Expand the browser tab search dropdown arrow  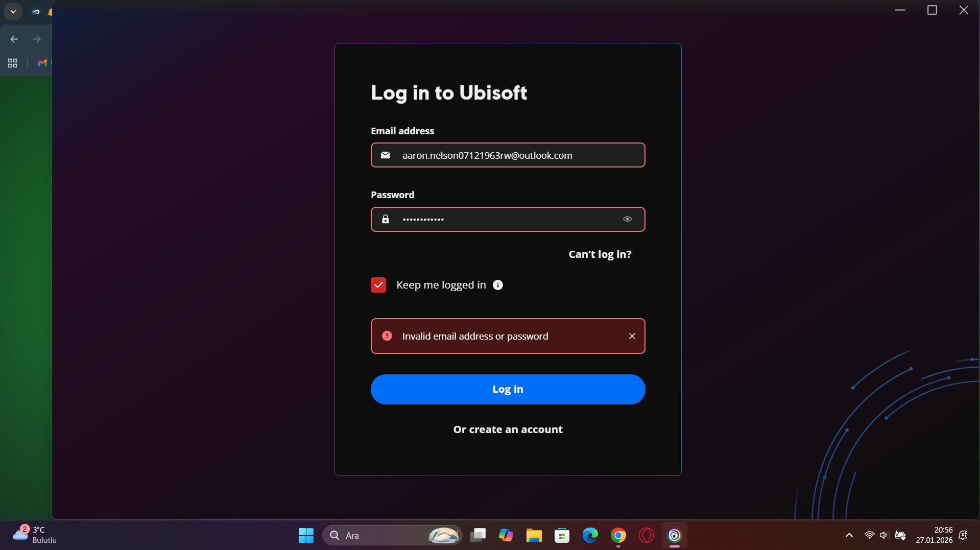pos(13,11)
